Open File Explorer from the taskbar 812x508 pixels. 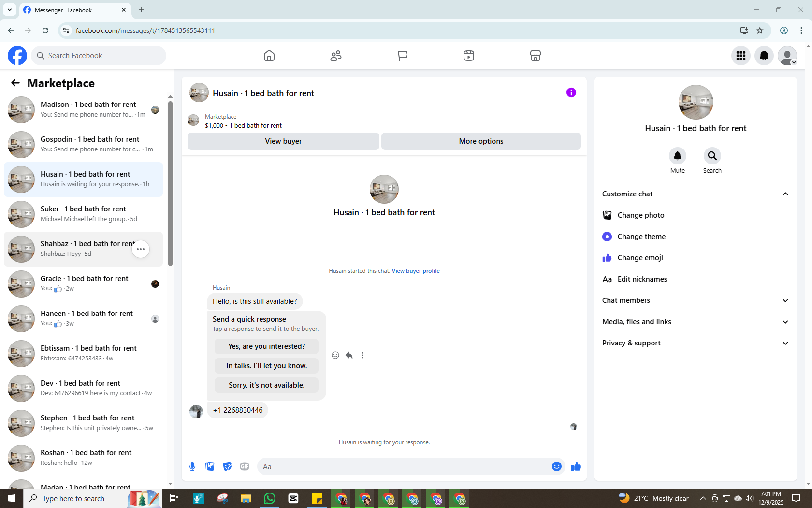(x=246, y=498)
